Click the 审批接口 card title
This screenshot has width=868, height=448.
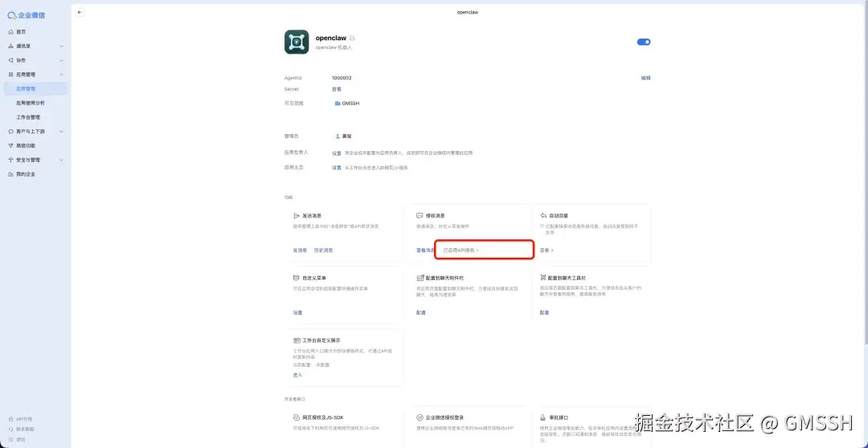(x=558, y=417)
